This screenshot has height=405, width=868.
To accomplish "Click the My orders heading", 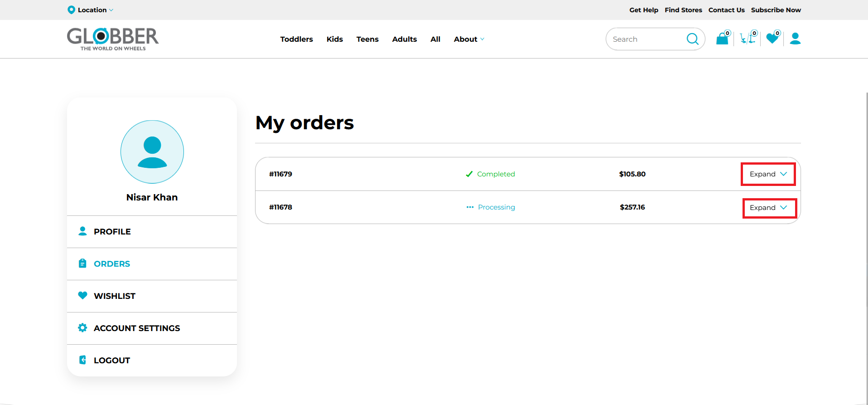I will pos(304,123).
